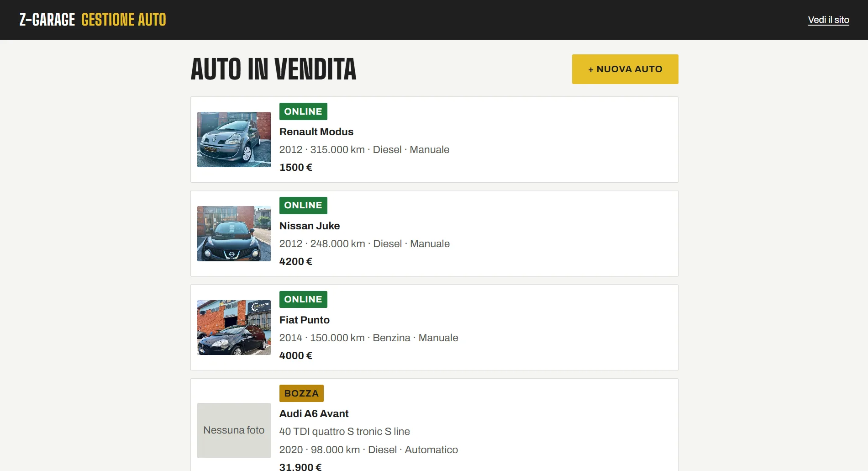868x471 pixels.
Task: Open the Nissan Juke car photo
Action: pos(234,233)
